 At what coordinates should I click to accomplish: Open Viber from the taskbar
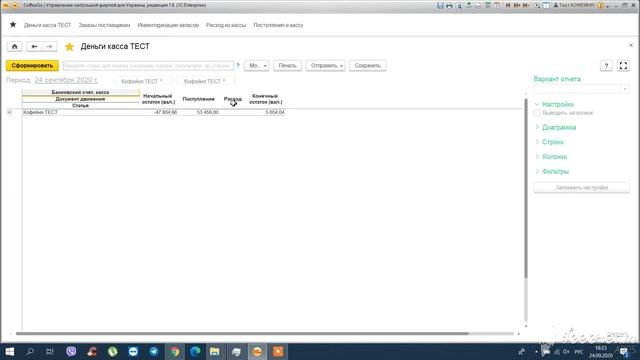point(71,351)
